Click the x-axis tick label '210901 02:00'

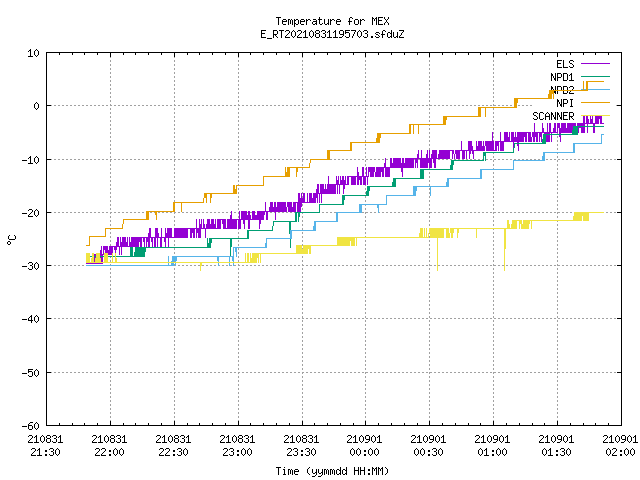(x=620, y=446)
